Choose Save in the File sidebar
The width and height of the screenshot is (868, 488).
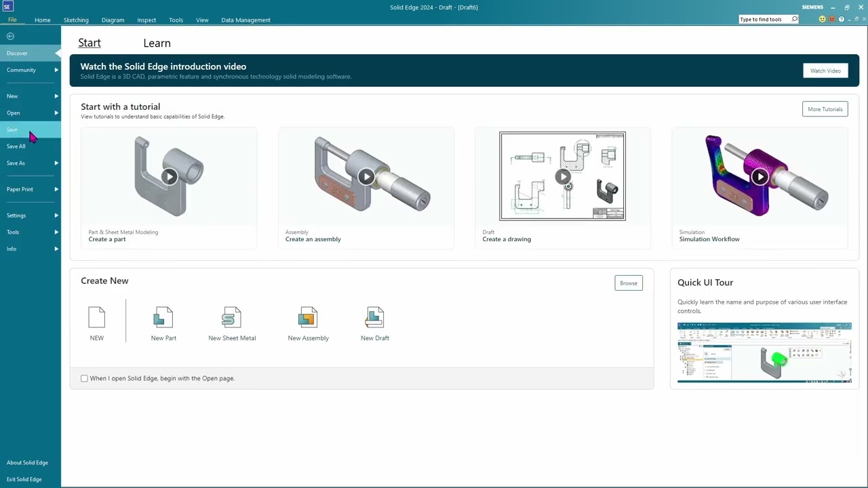(x=31, y=129)
